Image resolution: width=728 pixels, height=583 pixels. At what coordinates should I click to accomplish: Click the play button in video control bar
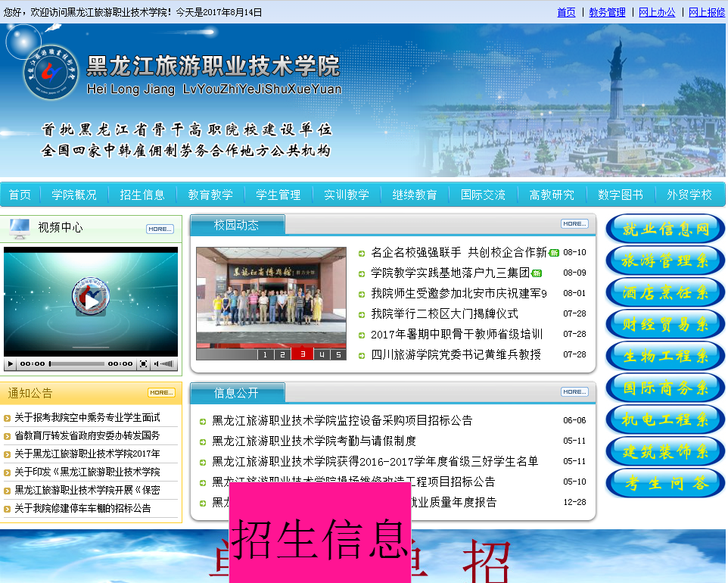(11, 364)
